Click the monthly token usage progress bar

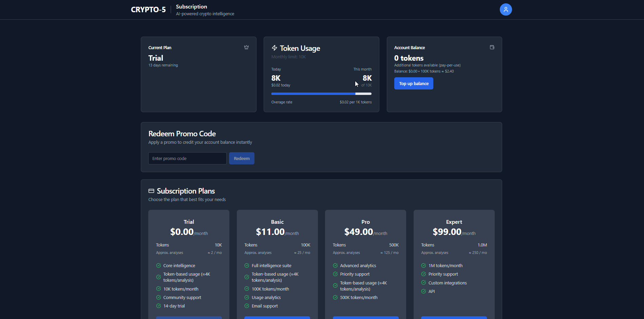(321, 94)
